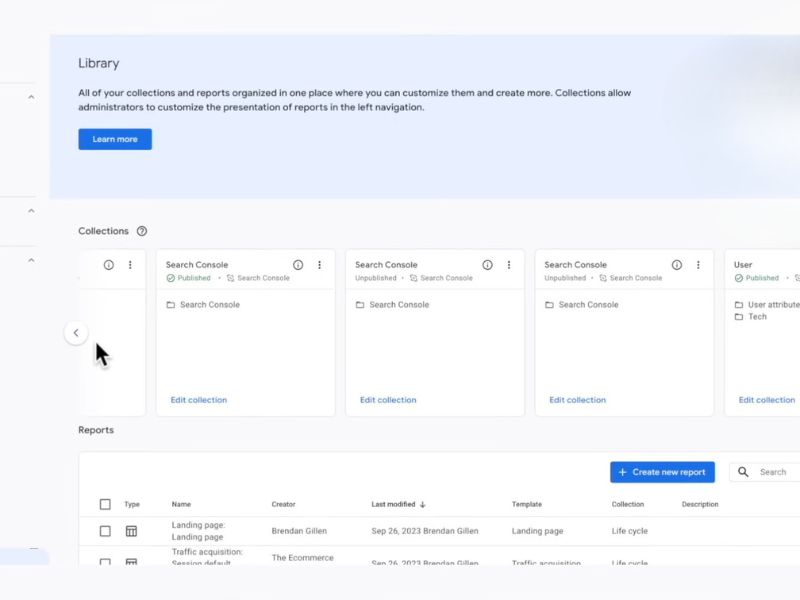Click the Learn more button
The image size is (800, 600).
click(114, 139)
